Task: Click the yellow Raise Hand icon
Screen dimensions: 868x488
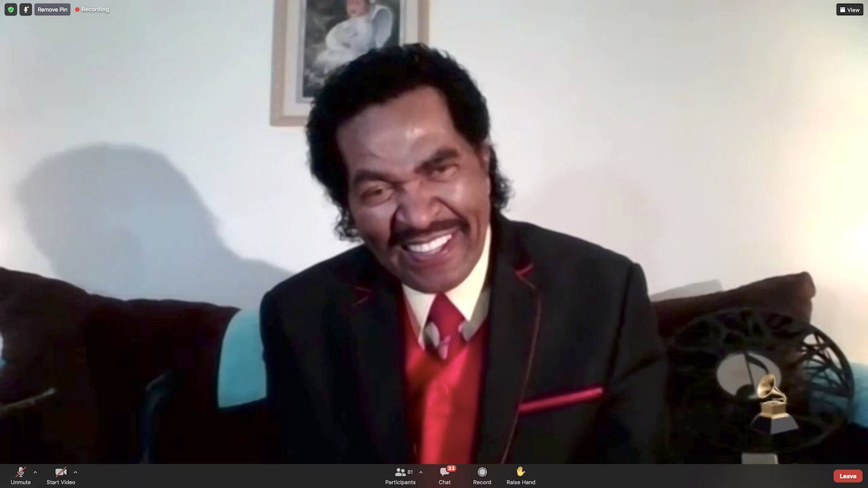Action: (520, 471)
